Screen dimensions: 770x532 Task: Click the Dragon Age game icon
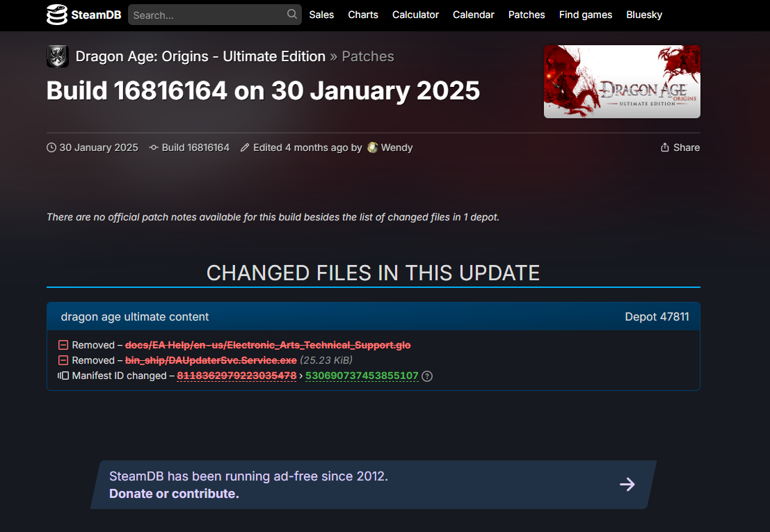point(57,56)
